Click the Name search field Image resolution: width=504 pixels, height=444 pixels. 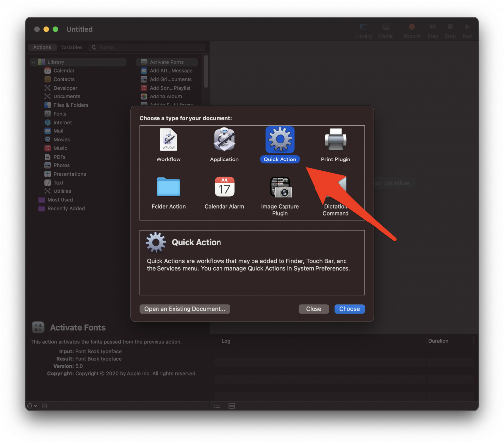coord(147,47)
